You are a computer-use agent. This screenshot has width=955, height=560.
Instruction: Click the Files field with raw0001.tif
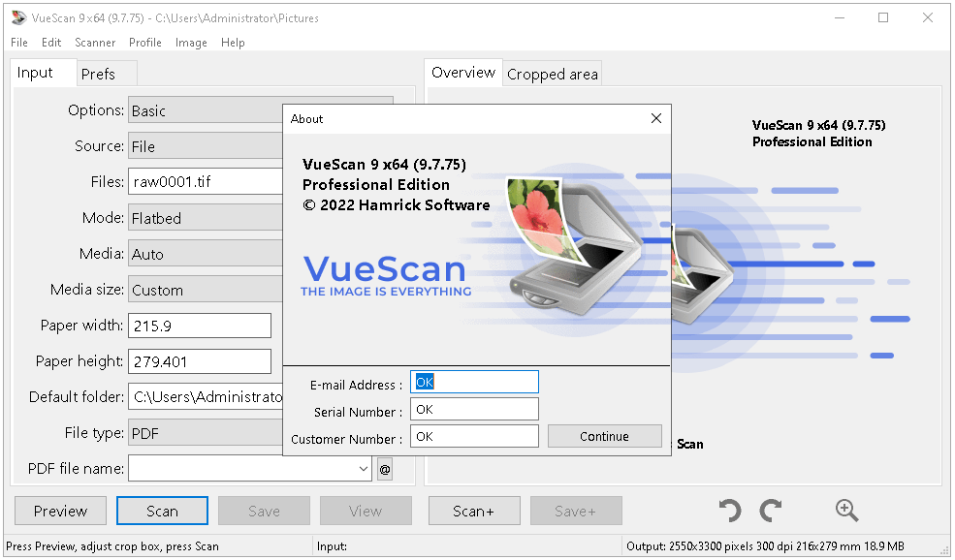click(x=206, y=181)
